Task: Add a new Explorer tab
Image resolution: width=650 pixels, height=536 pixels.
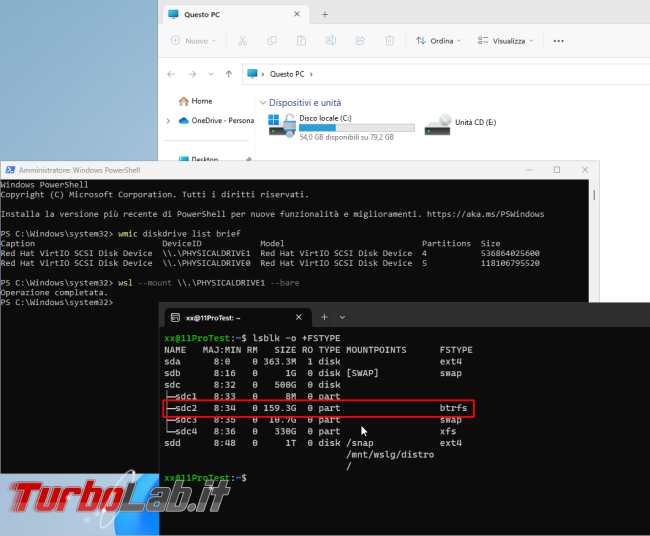Action: 325,15
